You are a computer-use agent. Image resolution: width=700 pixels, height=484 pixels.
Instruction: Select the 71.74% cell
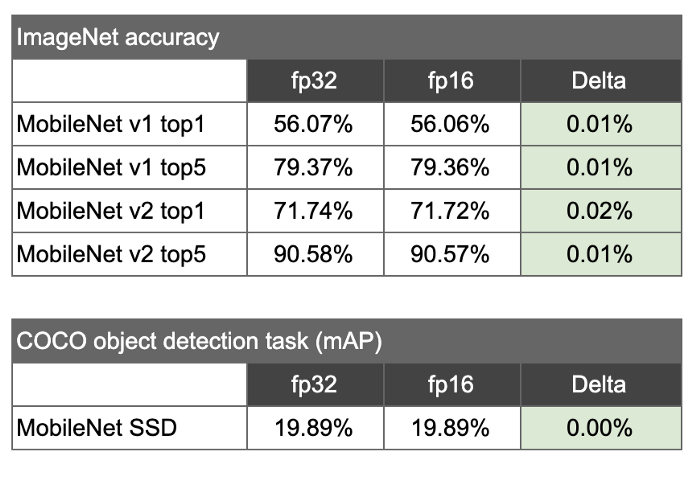click(x=313, y=211)
